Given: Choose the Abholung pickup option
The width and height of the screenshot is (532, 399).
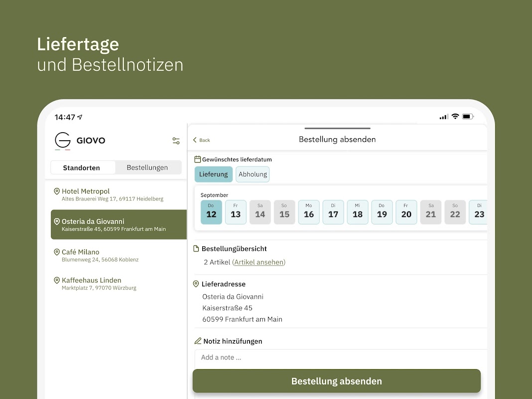Looking at the screenshot, I should pos(253,174).
